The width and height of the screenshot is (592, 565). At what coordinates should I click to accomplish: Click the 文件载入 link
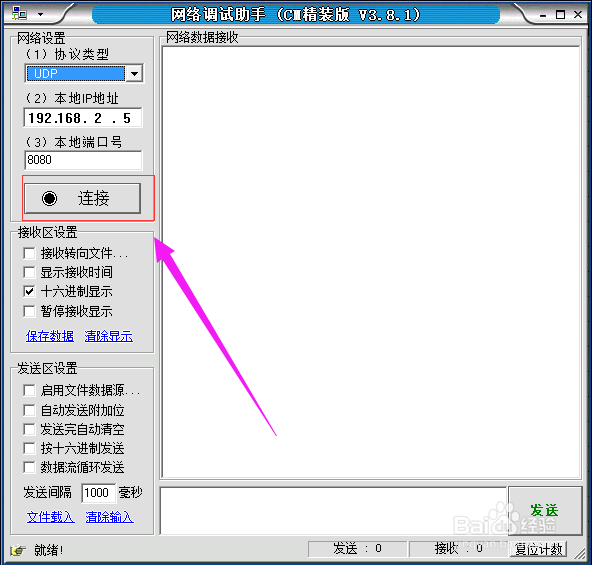pyautogui.click(x=51, y=517)
